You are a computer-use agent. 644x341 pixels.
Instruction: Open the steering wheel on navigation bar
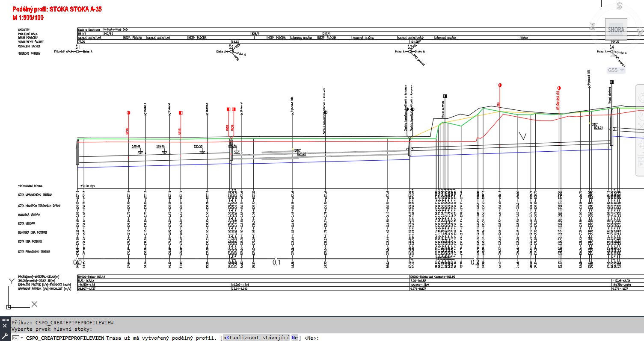pyautogui.click(x=641, y=97)
